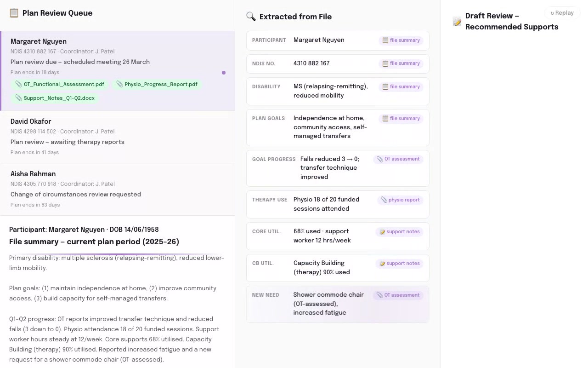Screen dimensions: 588x368
Task: Click the notepad icon beside Draft Review heading
Action: [457, 22]
